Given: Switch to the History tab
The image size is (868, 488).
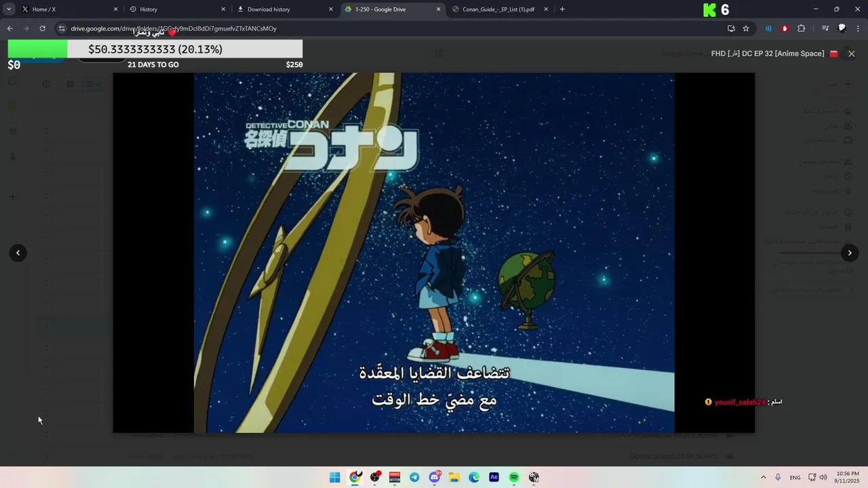Looking at the screenshot, I should (176, 9).
